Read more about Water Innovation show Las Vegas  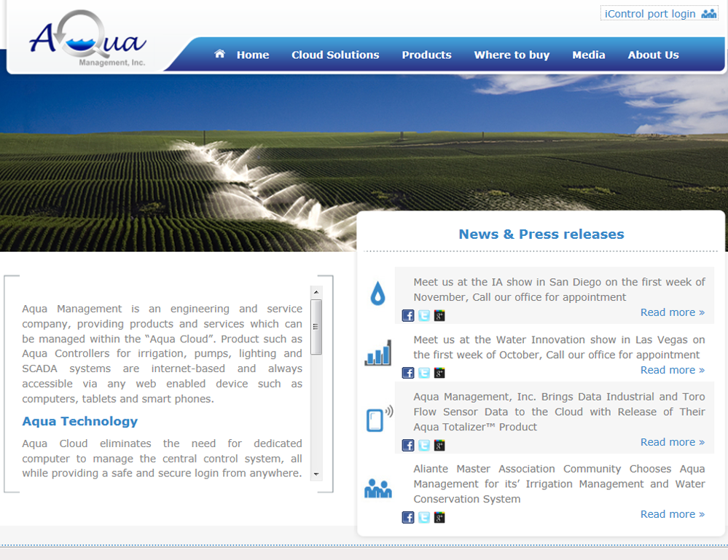click(673, 370)
